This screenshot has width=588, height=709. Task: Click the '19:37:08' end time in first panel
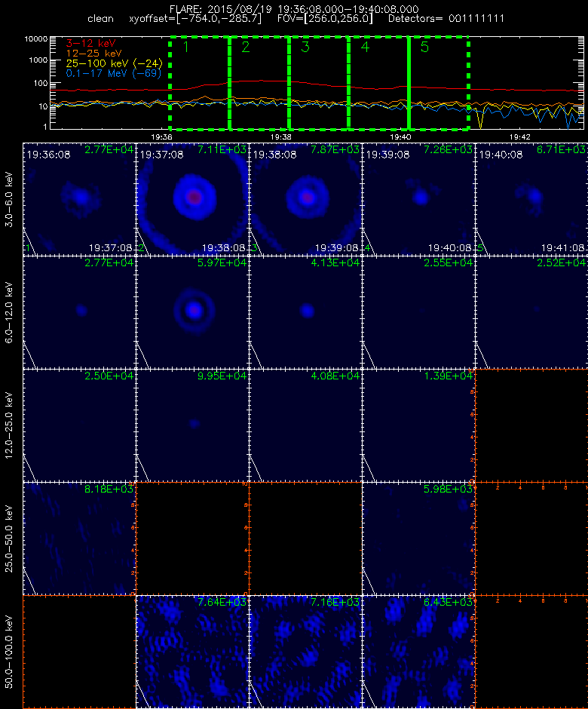[111, 248]
